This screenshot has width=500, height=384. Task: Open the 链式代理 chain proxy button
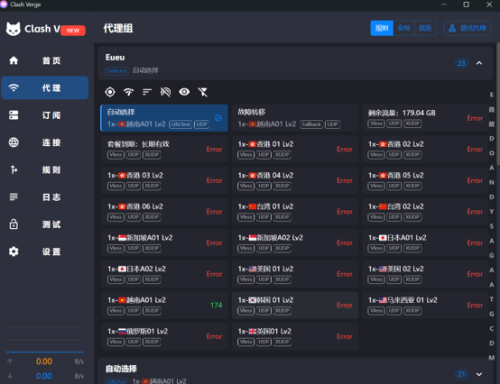(x=467, y=28)
